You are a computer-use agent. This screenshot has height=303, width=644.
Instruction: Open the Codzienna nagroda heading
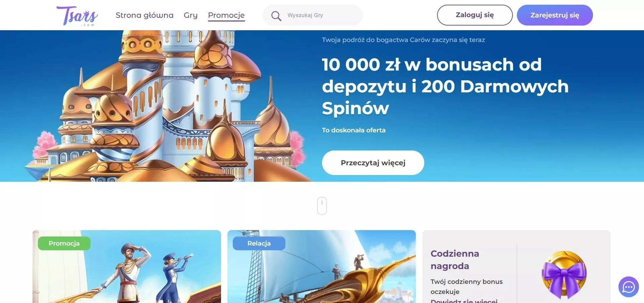click(x=455, y=260)
